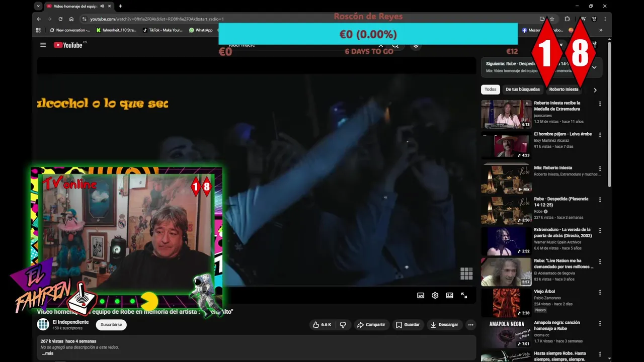644x362 pixels.
Task: Clear the YouTube search box with the X
Action: coord(381,45)
